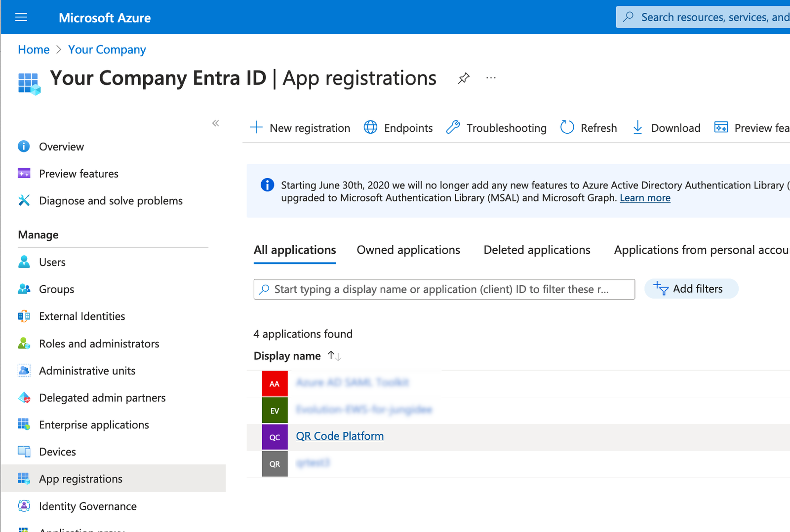Screen dimensions: 790x532
Task: Open Users in Manage section
Action: coord(52,262)
